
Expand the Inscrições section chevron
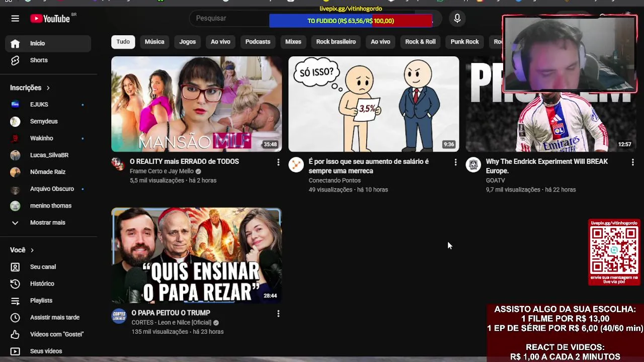[48, 88]
